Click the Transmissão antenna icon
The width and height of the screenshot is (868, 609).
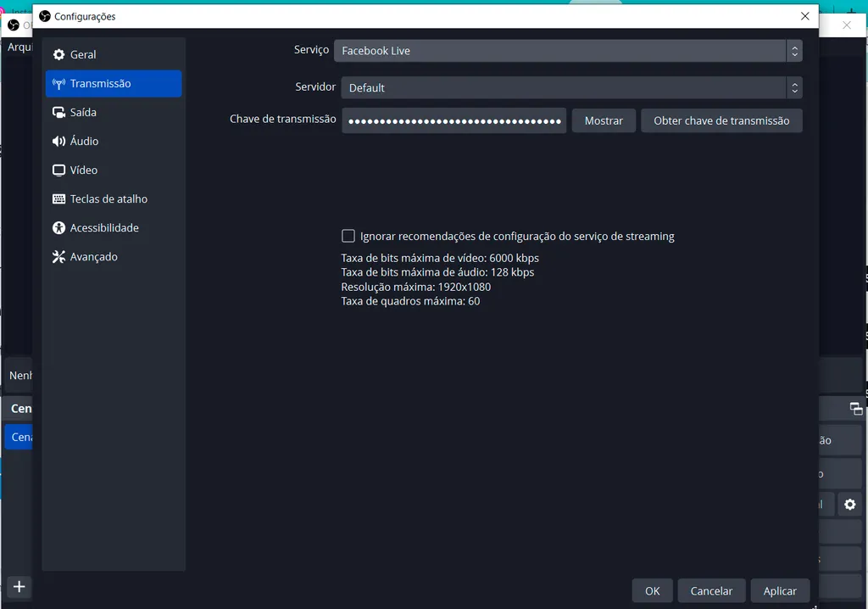point(58,84)
